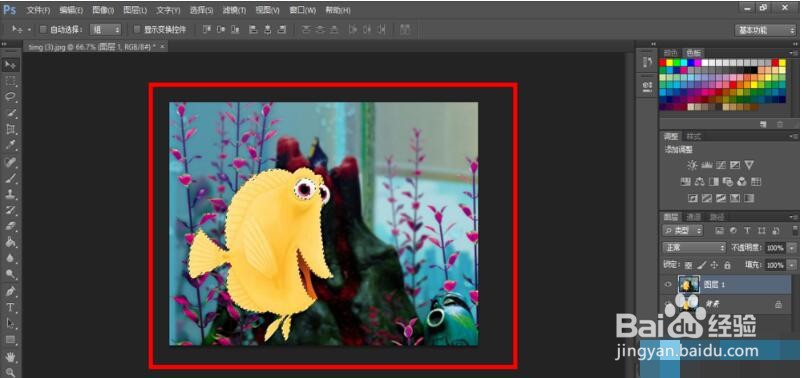The image size is (802, 378).
Task: Open the 类型 layer filter dropdown
Action: click(683, 231)
